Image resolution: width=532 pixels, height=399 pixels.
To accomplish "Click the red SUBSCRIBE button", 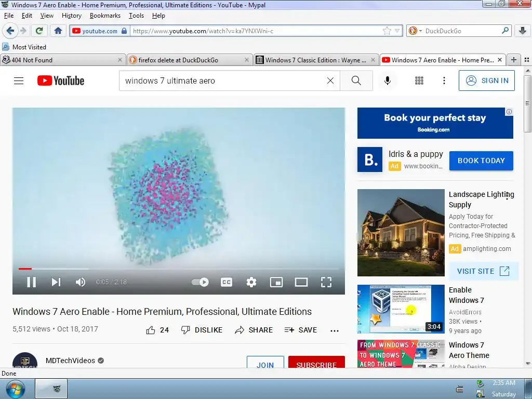I will point(316,363).
